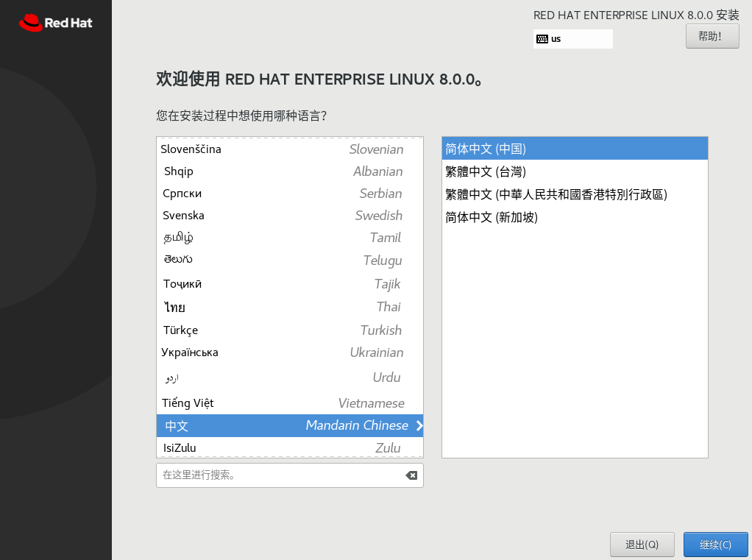Viewport: 752px width, 560px height.
Task: Select Тоҷикӣ (Tajik) language
Action: pos(221,283)
